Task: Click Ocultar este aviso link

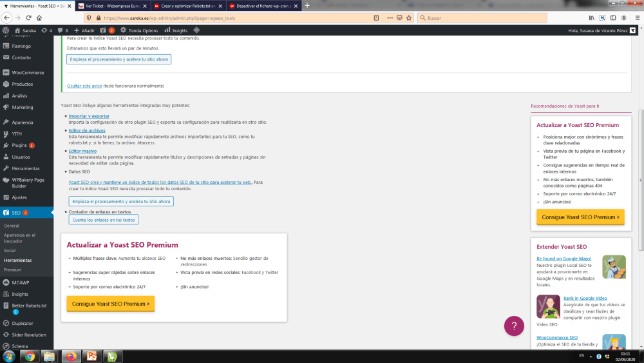Action: point(84,86)
